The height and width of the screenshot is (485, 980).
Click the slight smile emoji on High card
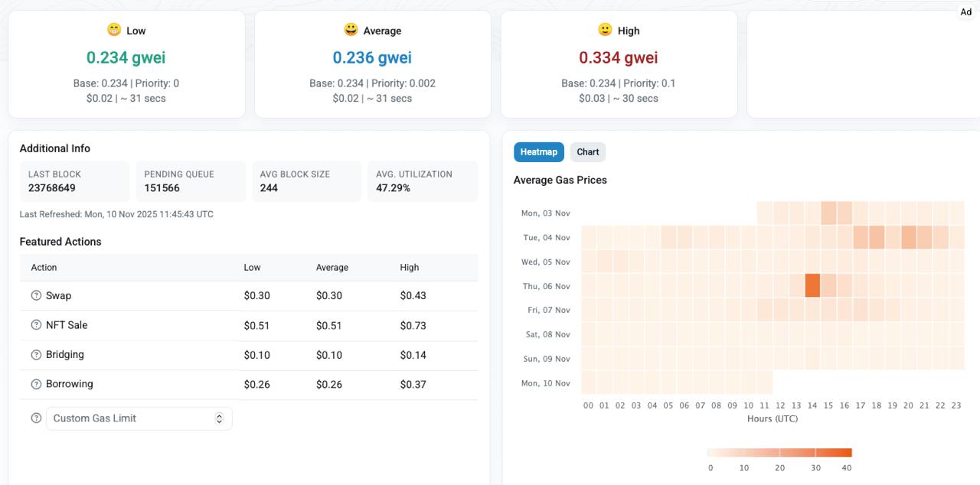click(x=605, y=30)
